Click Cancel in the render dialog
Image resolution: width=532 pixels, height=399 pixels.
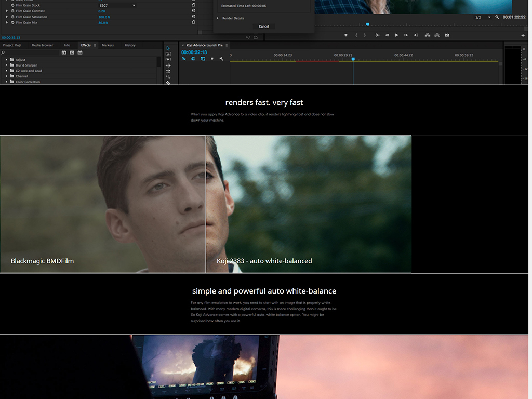[263, 26]
